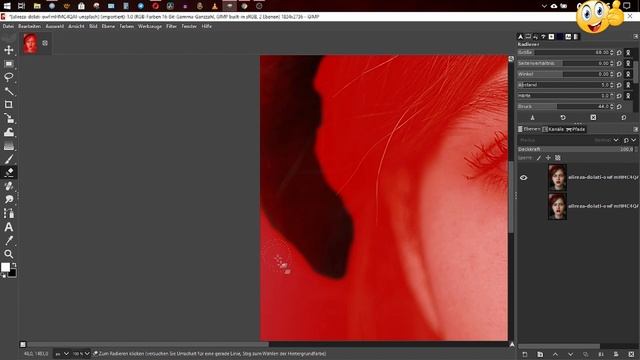Select the Fuzzy Select wand tool
The image size is (640, 360).
click(x=9, y=91)
